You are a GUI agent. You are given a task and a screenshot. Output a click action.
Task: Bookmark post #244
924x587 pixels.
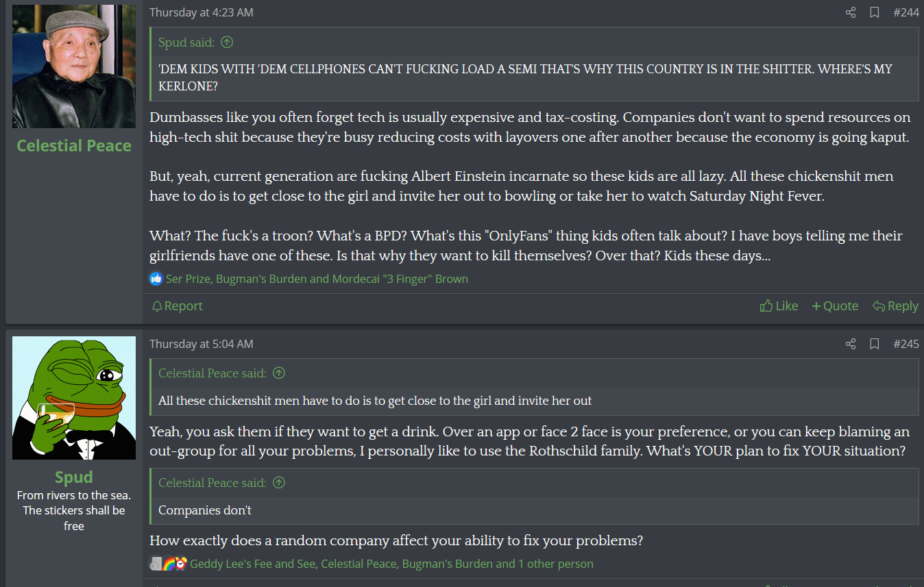[x=875, y=12]
